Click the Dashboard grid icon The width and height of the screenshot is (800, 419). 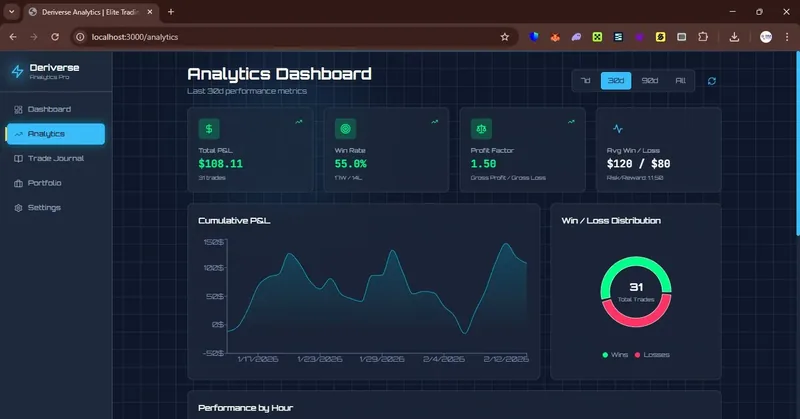pos(18,110)
